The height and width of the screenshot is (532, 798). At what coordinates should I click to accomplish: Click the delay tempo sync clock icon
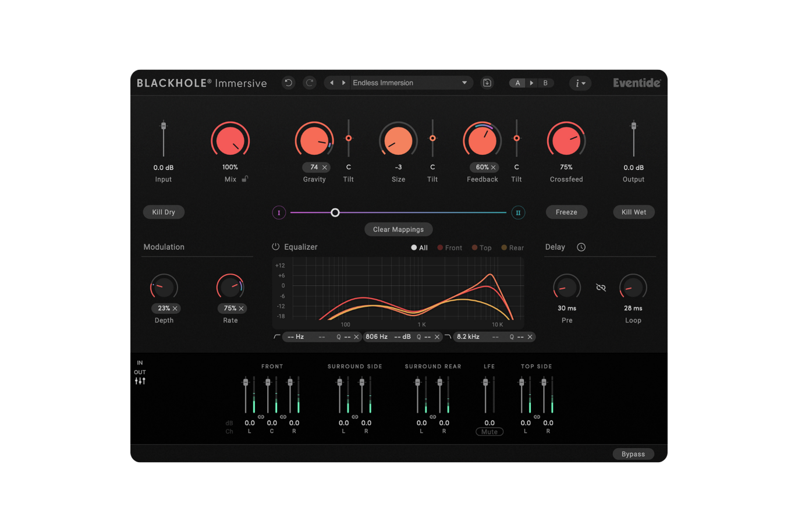click(x=581, y=247)
